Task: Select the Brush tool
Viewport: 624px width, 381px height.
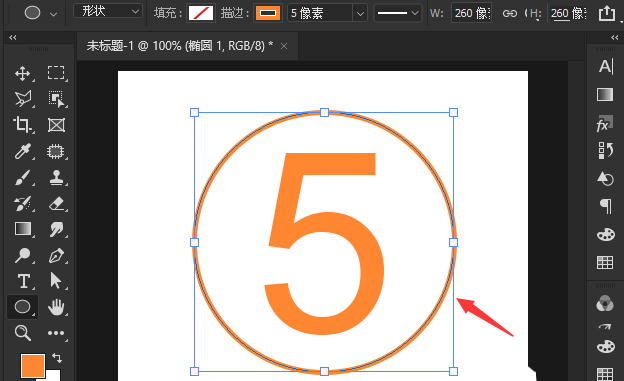Action: tap(23, 178)
